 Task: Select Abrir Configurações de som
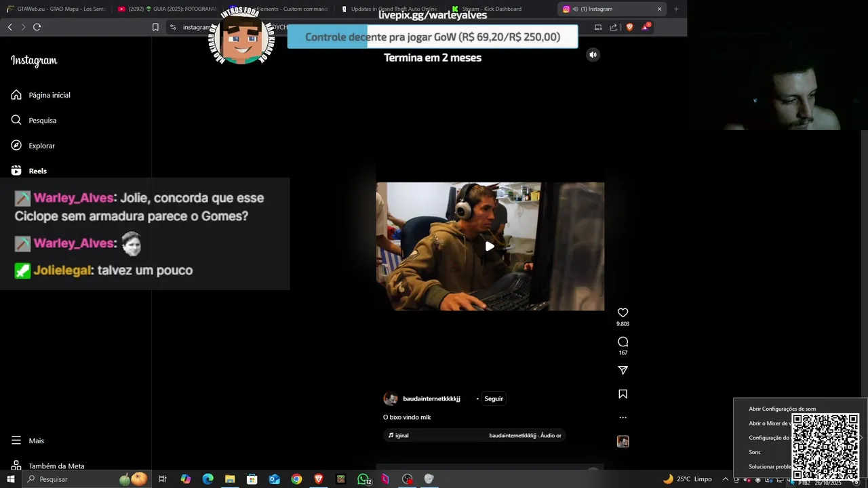(x=782, y=409)
